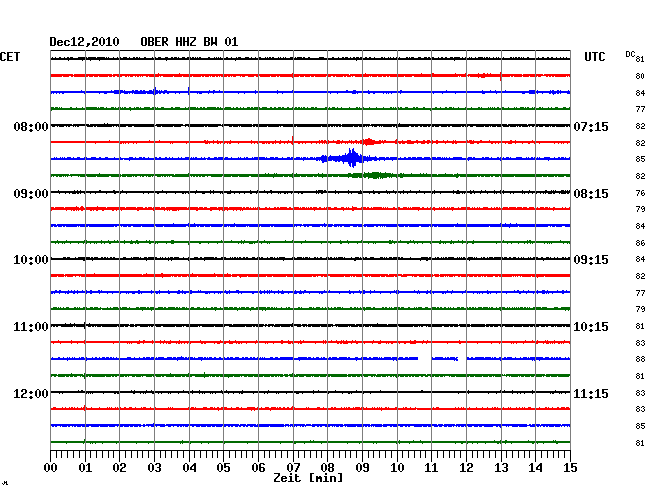The width and height of the screenshot is (650, 494).
Task: Click the green trace burst after minute 09
Action: pos(374,175)
